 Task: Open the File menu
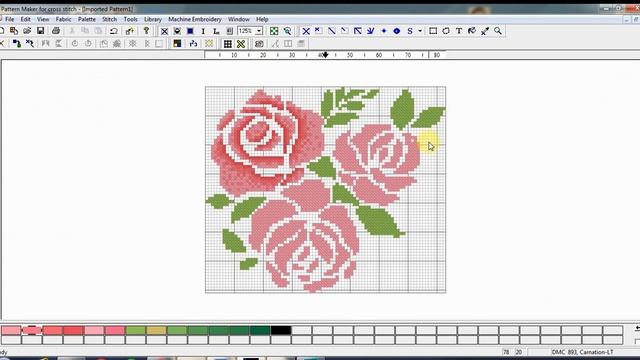tap(10, 19)
